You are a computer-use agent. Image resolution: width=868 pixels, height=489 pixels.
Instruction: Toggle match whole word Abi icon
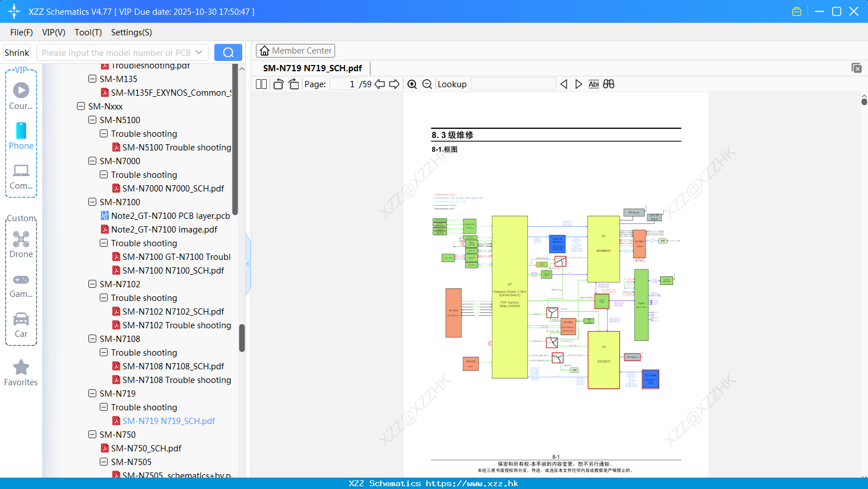pyautogui.click(x=593, y=84)
